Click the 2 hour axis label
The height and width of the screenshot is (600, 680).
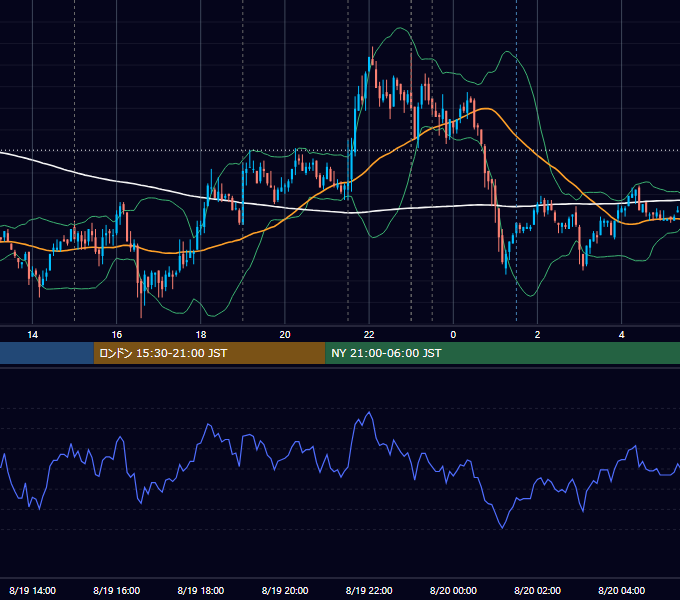pos(537,335)
